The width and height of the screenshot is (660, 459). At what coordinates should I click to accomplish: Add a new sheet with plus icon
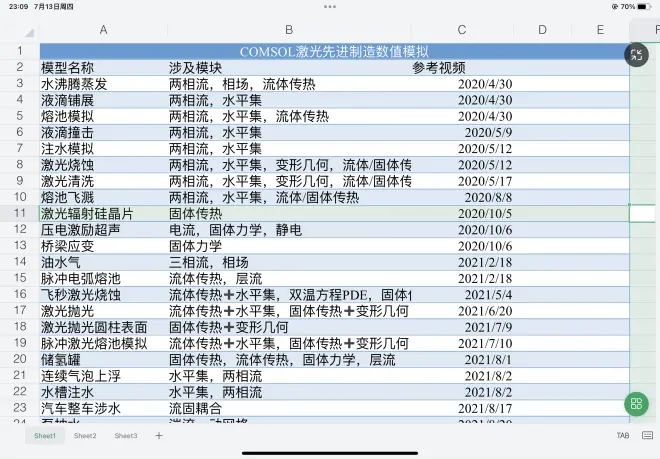(158, 436)
